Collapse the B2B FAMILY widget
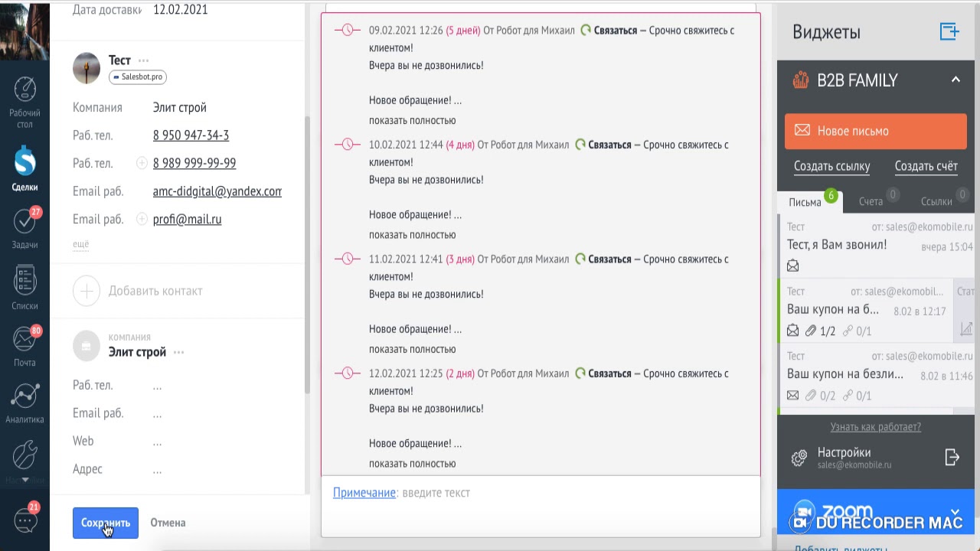980x551 pixels. point(955,80)
